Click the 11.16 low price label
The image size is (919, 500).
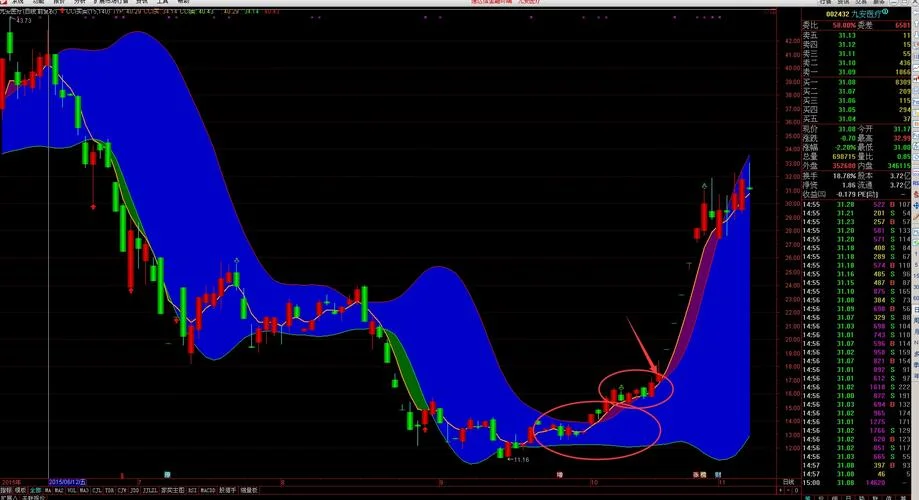coord(520,460)
